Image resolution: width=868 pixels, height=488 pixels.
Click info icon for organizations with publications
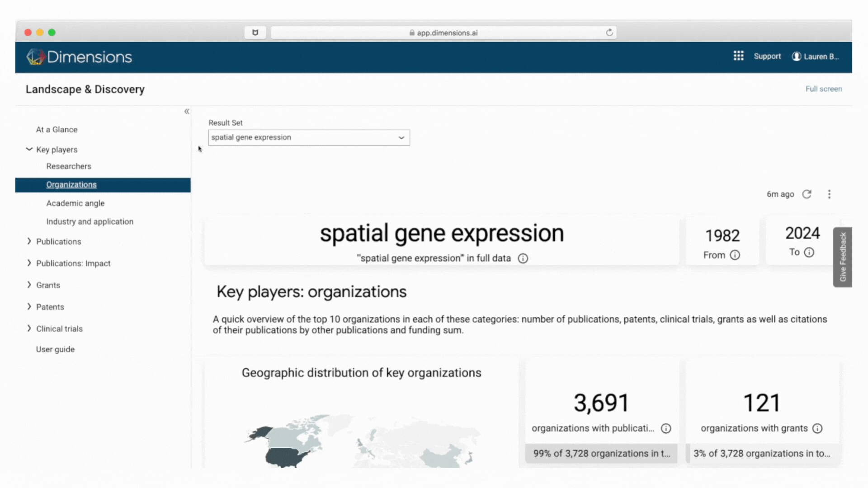point(666,428)
